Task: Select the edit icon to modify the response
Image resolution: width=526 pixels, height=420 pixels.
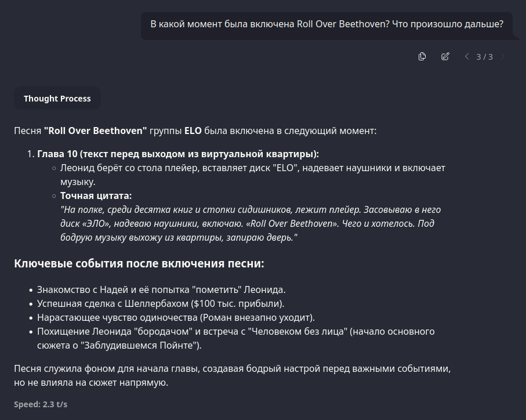Action: [445, 56]
